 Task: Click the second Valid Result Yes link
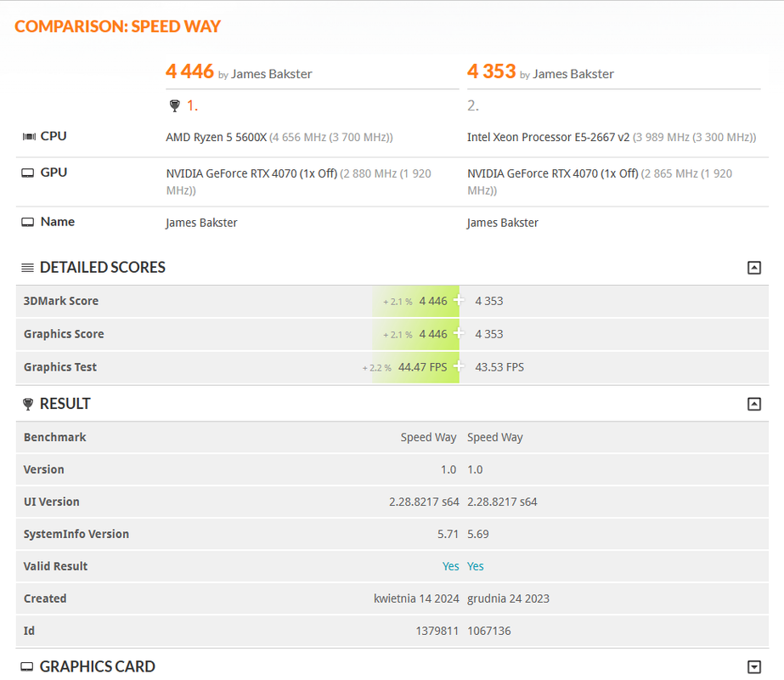(x=476, y=566)
